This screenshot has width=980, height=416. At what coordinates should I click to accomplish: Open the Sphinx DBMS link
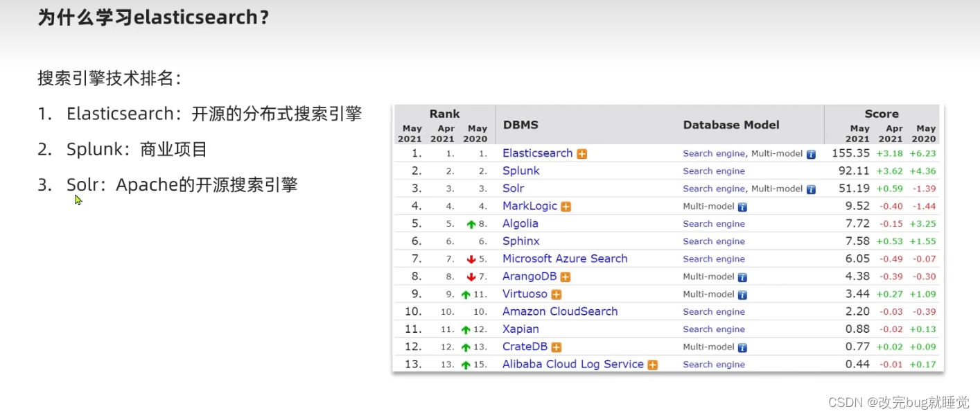tap(520, 241)
